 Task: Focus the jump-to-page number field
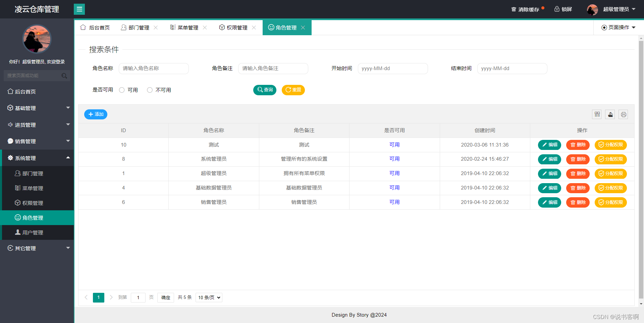[138, 298]
